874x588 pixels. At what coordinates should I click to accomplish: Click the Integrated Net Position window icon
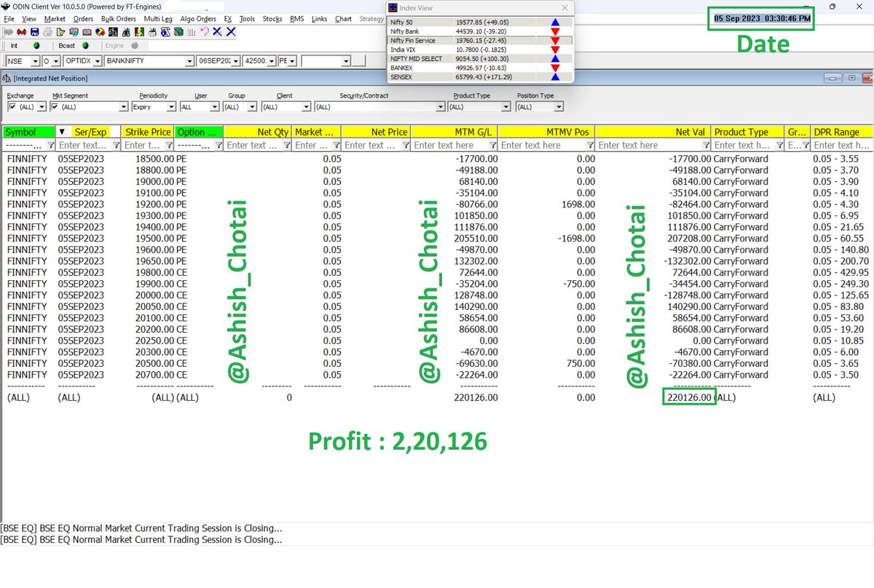tap(7, 78)
